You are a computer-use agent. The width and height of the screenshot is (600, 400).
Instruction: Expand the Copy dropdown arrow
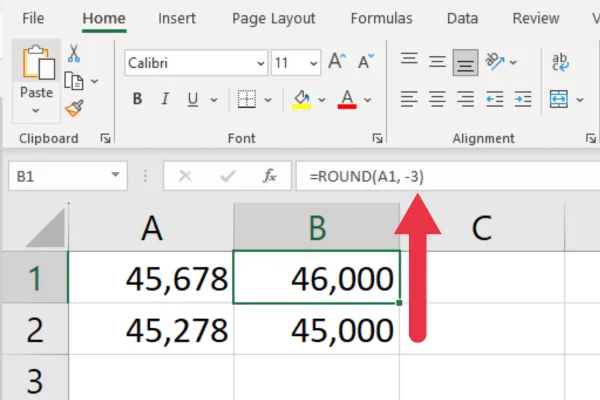point(95,81)
